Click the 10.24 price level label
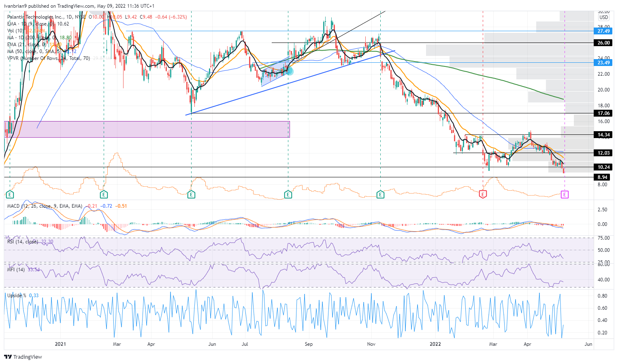 [x=603, y=167]
